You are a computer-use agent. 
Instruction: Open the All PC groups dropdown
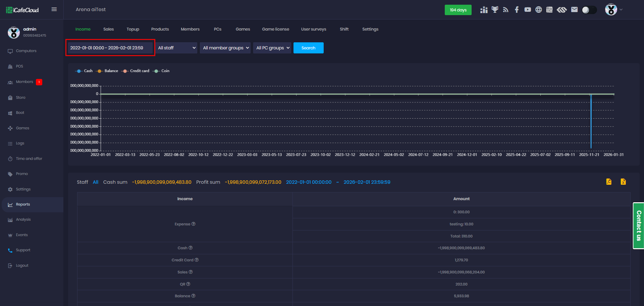tap(272, 48)
